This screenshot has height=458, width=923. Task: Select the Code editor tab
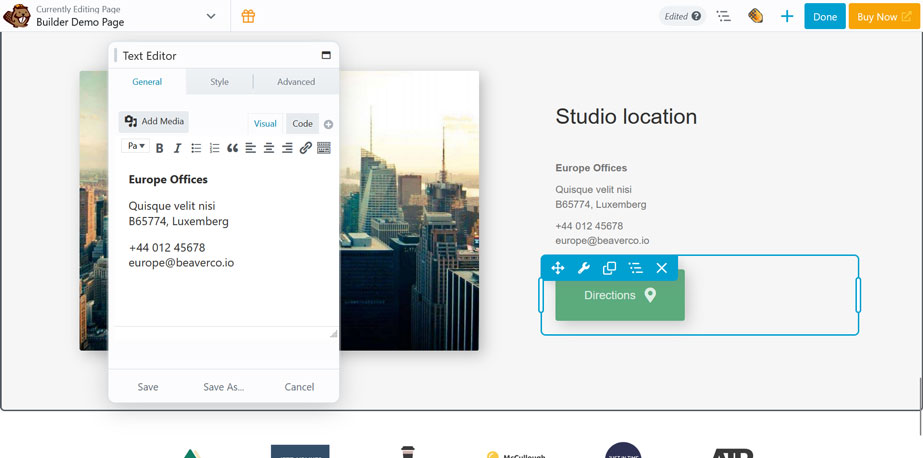tap(303, 124)
